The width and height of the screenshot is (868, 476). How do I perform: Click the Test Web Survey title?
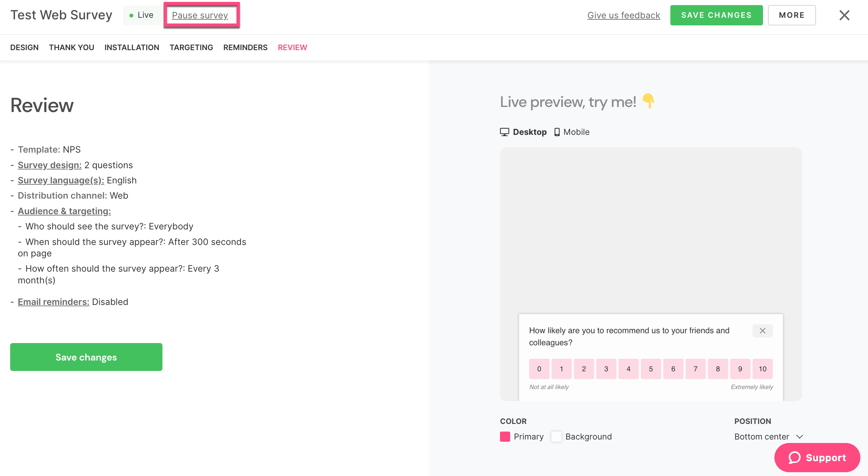click(x=61, y=15)
